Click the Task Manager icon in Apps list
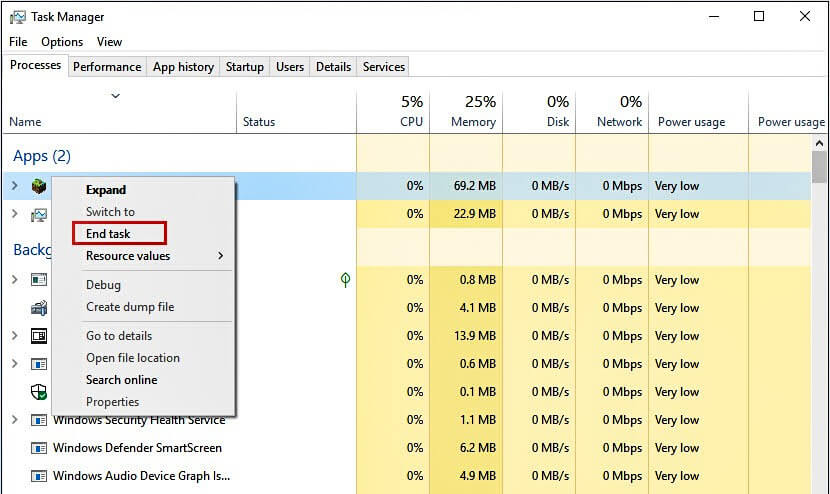 coord(39,214)
